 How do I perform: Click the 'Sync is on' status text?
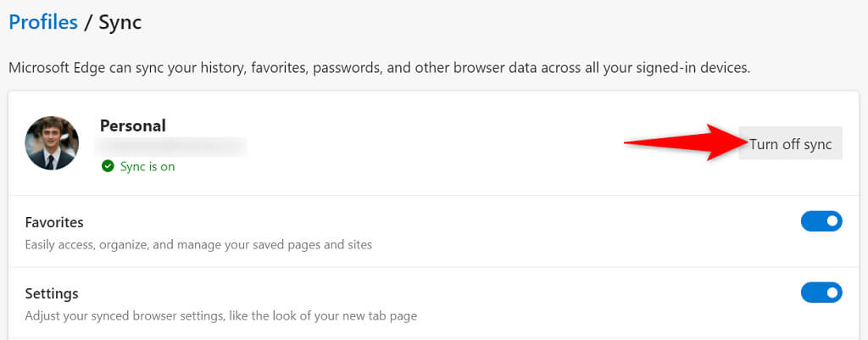pyautogui.click(x=147, y=167)
